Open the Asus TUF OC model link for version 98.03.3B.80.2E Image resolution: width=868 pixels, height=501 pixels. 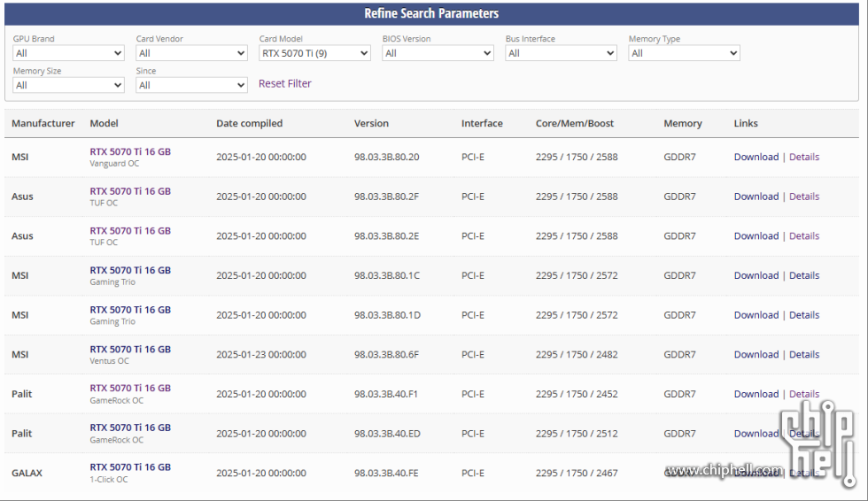coord(130,231)
